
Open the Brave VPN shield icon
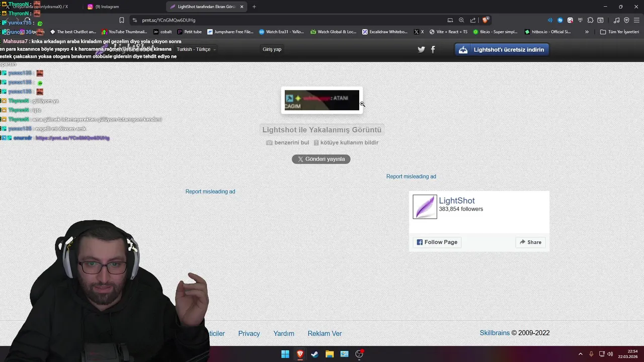click(x=626, y=20)
